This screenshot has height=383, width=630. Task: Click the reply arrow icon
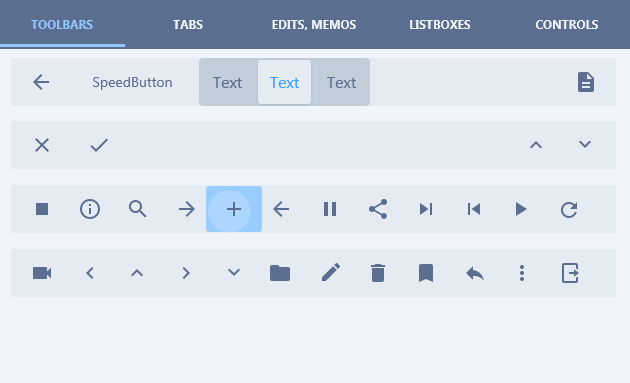475,273
